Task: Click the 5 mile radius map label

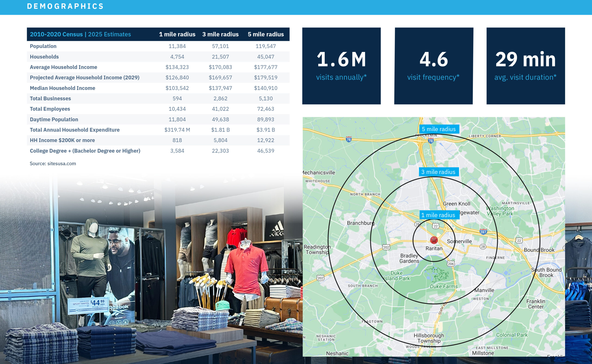Action: [439, 129]
